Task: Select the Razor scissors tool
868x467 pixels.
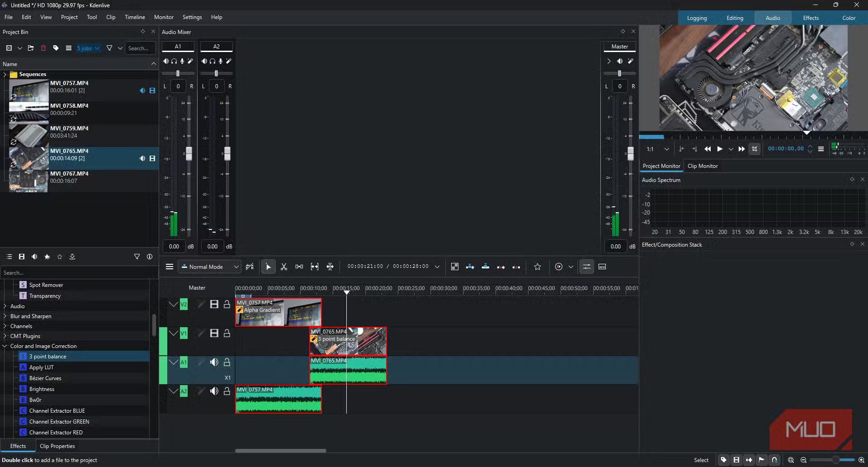Action: coord(284,267)
